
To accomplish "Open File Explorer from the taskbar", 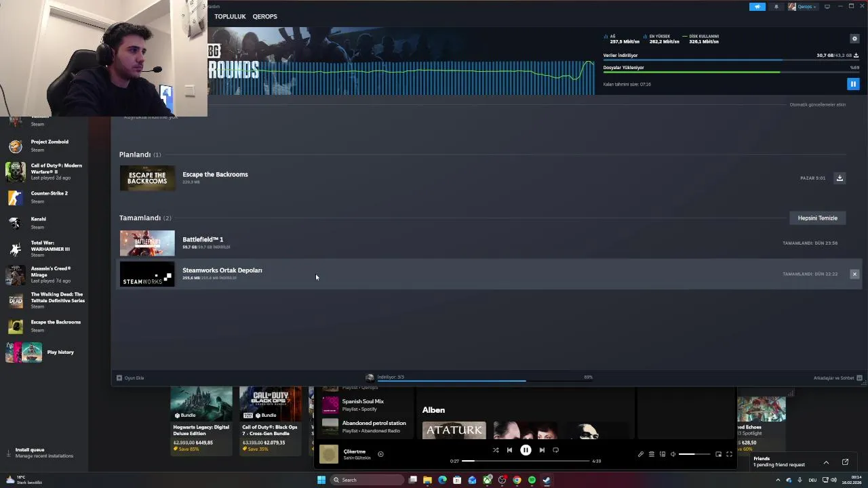I will (x=427, y=480).
